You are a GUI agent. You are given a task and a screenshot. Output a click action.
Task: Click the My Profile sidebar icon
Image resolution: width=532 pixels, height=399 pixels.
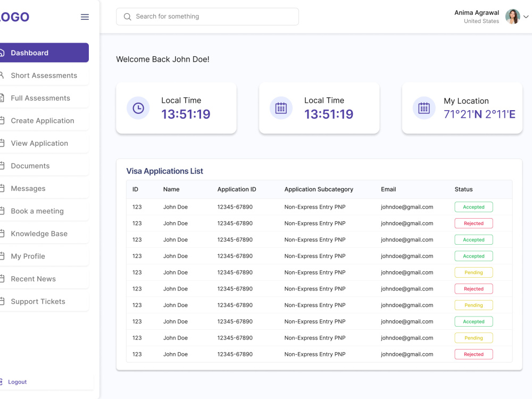coord(2,256)
